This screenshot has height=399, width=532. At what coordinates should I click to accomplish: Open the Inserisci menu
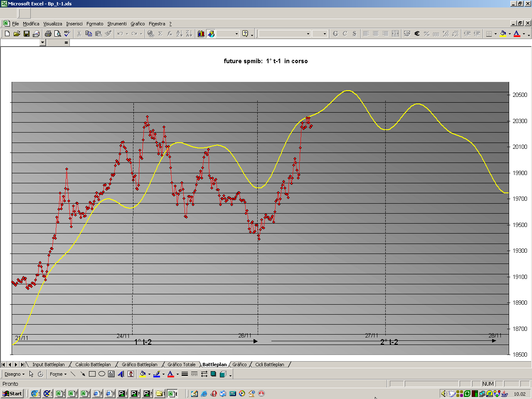click(74, 24)
